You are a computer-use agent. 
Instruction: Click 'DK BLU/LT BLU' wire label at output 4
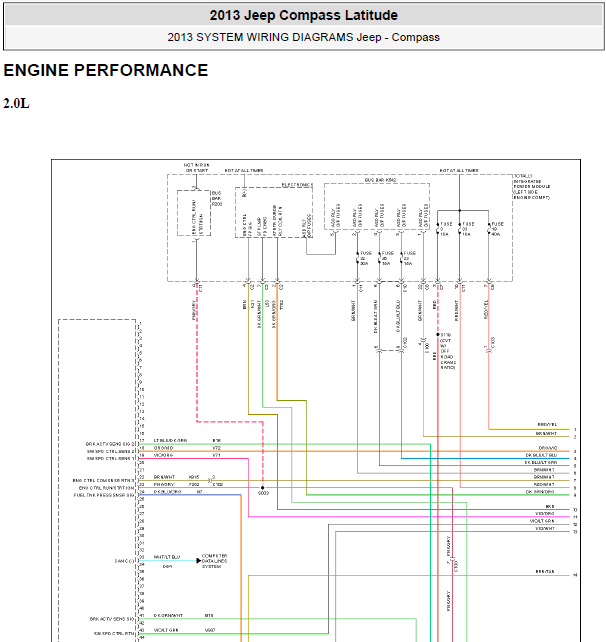pos(541,455)
